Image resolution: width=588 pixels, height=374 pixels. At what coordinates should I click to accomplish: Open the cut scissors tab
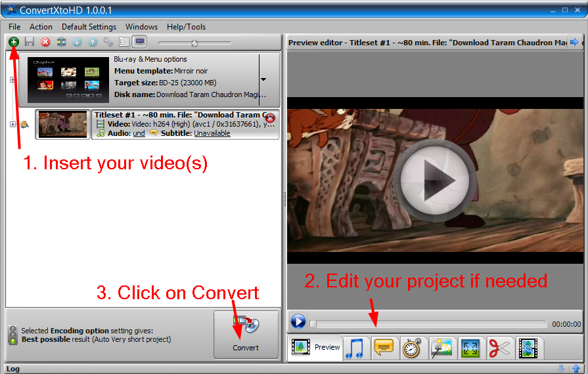(x=499, y=348)
